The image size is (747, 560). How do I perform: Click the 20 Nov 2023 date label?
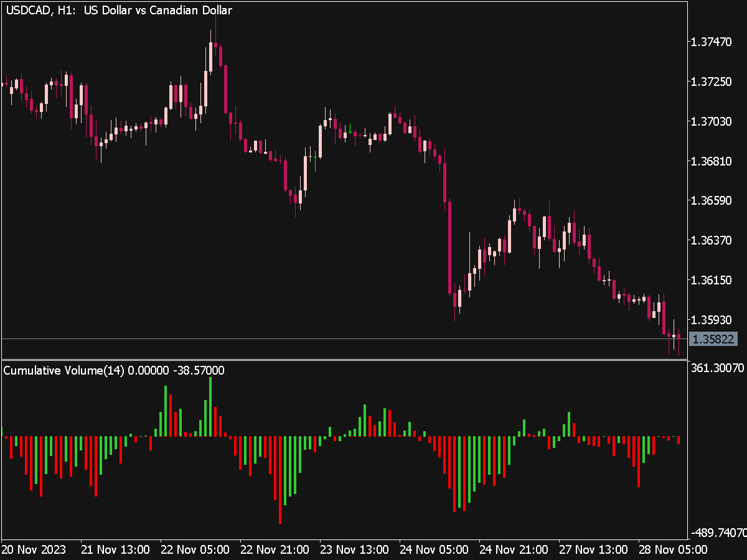tap(34, 549)
